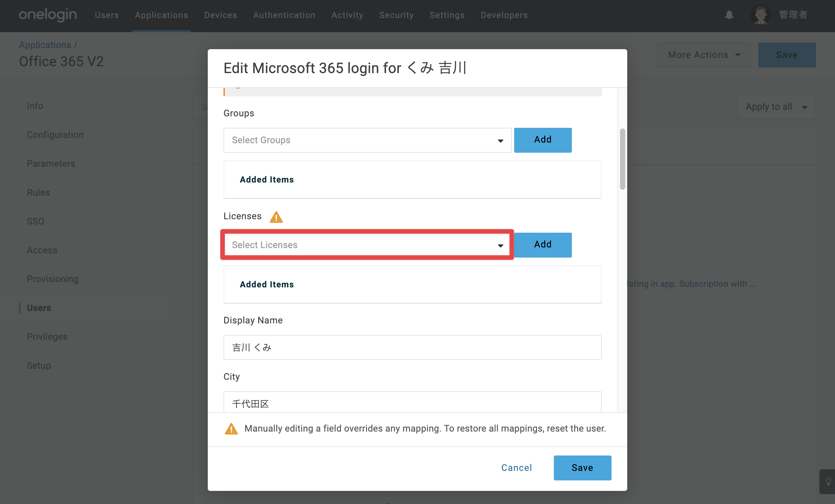This screenshot has width=835, height=504.
Task: Click the dialog's vertical scrollbar
Action: pyautogui.click(x=623, y=159)
